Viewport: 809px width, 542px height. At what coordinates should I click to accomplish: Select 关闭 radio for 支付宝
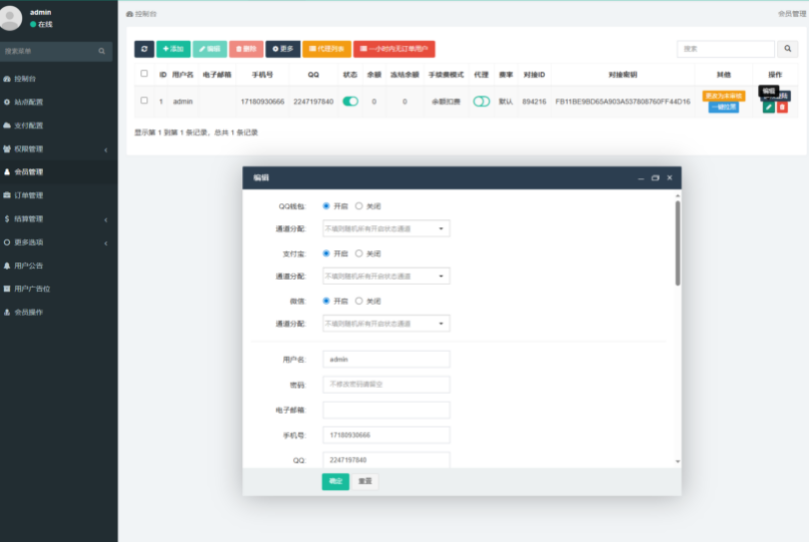click(359, 253)
